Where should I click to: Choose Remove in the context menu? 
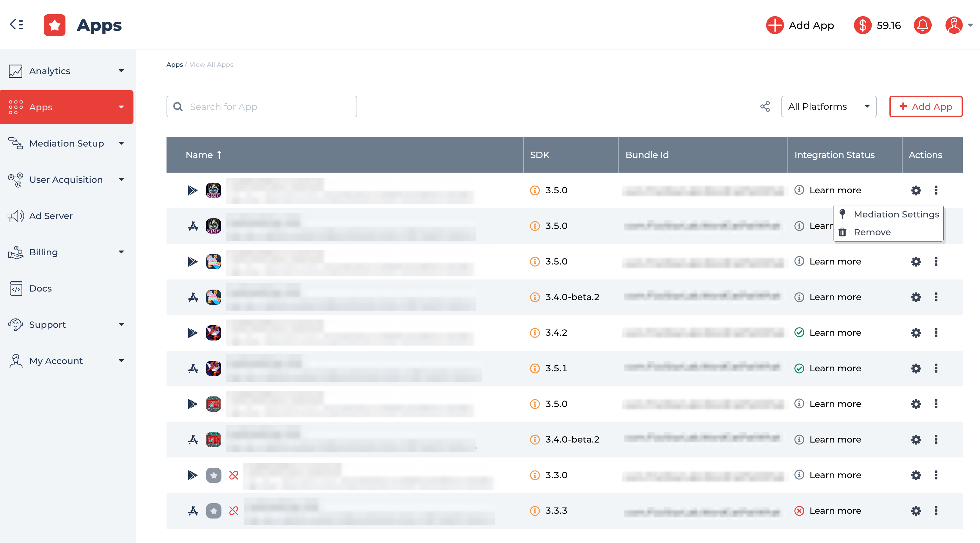(872, 232)
